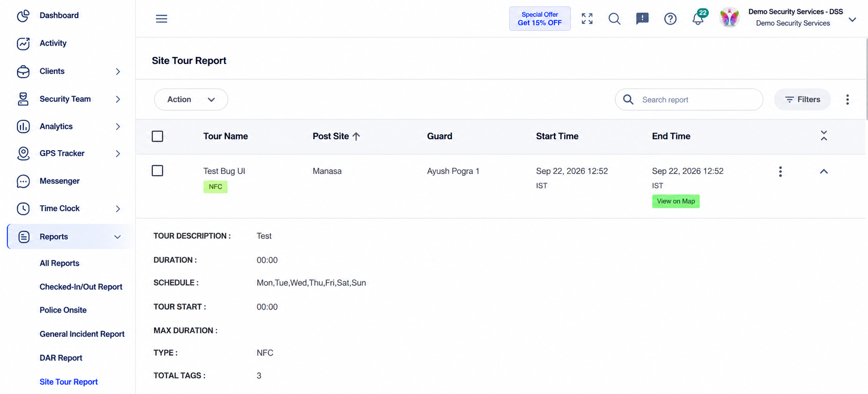Viewport: 868px width, 394px height.
Task: Expand the Security Team submenu chevron
Action: pos(118,99)
